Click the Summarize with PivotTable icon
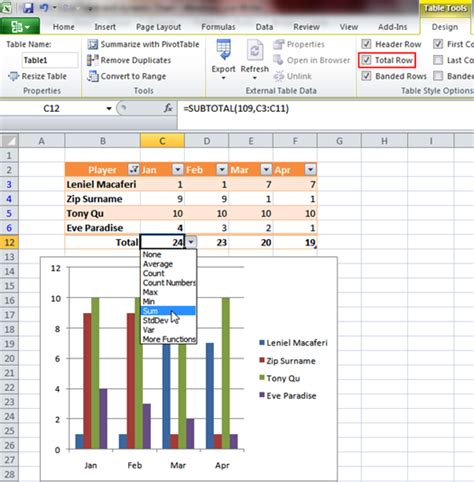 click(x=93, y=44)
